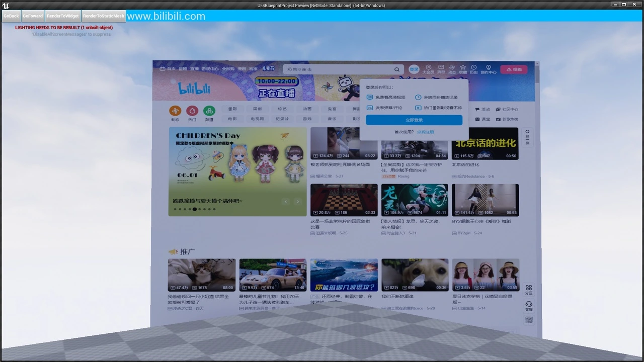This screenshot has width=644, height=362.
Task: Select the 番剧 category tab
Action: pyautogui.click(x=232, y=109)
